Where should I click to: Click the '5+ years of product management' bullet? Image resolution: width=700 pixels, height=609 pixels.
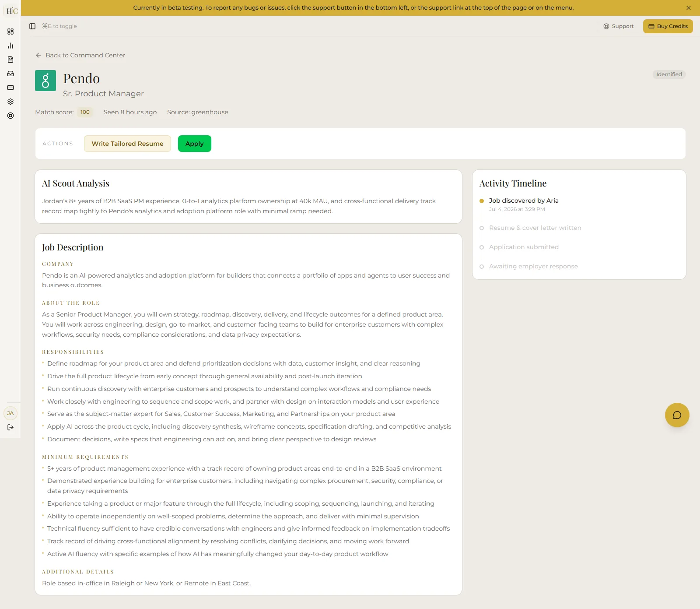tap(244, 468)
